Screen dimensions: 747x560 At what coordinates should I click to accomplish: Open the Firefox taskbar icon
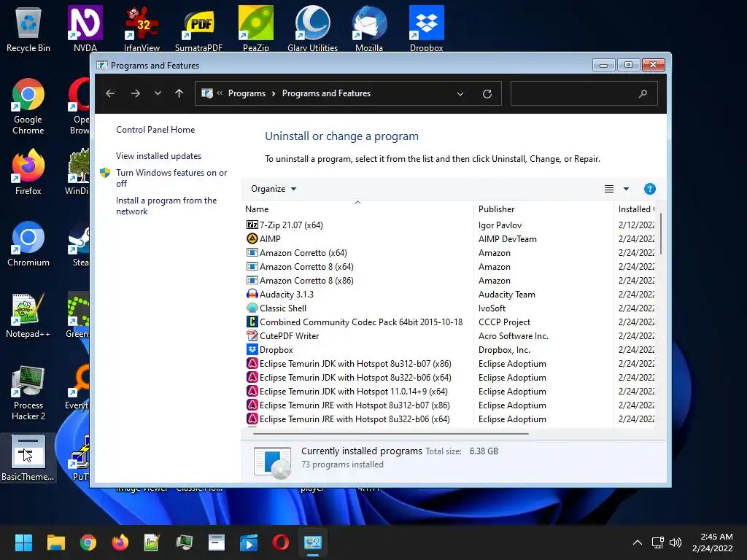pos(120,542)
